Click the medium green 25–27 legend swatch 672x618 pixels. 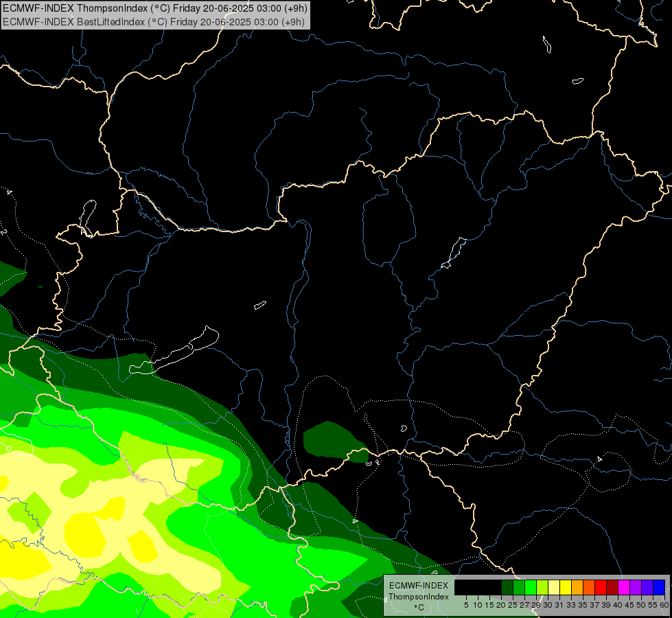518,587
